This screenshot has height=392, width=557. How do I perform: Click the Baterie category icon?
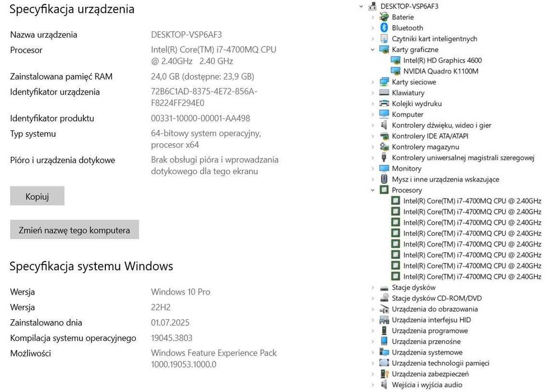384,17
